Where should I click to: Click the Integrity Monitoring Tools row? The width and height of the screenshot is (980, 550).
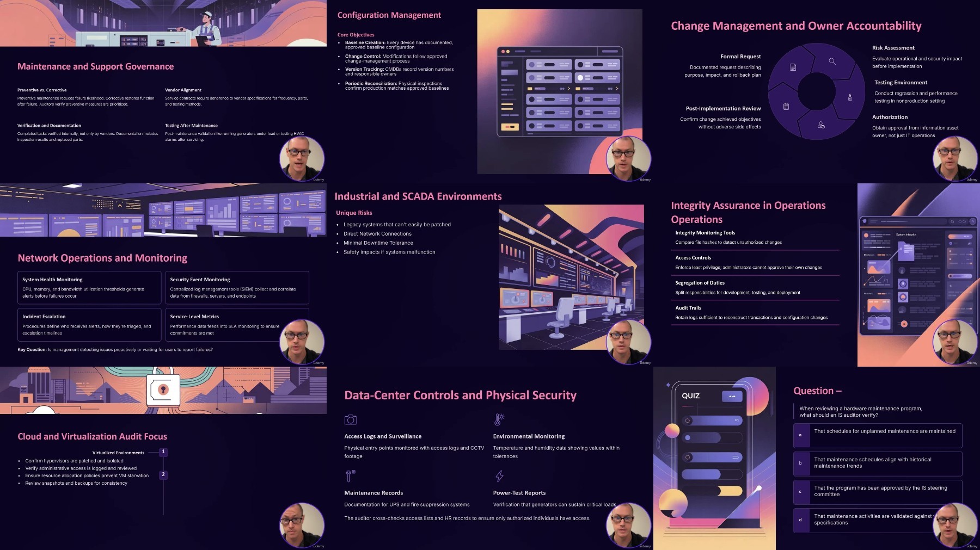point(755,238)
